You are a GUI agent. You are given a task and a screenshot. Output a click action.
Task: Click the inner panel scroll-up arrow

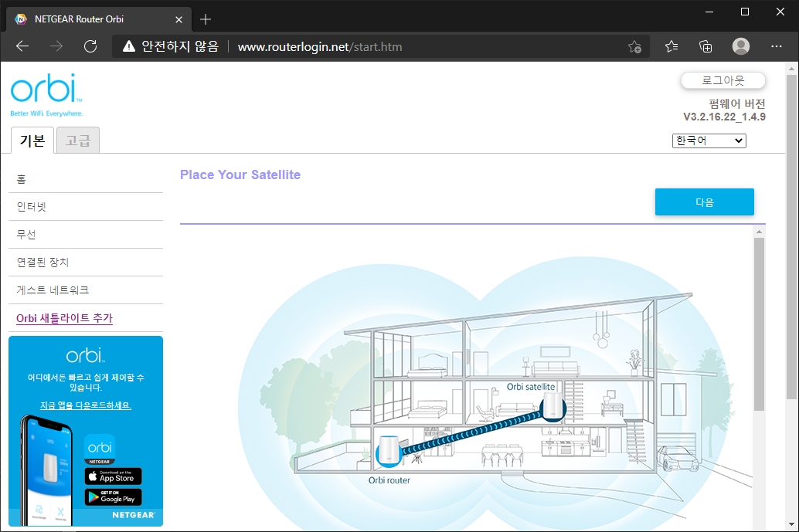(x=759, y=232)
